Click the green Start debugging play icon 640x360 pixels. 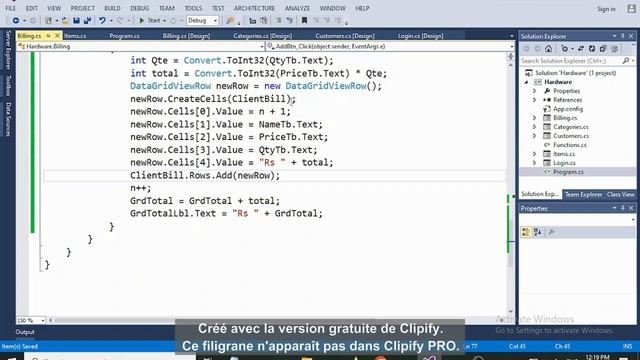(142, 20)
